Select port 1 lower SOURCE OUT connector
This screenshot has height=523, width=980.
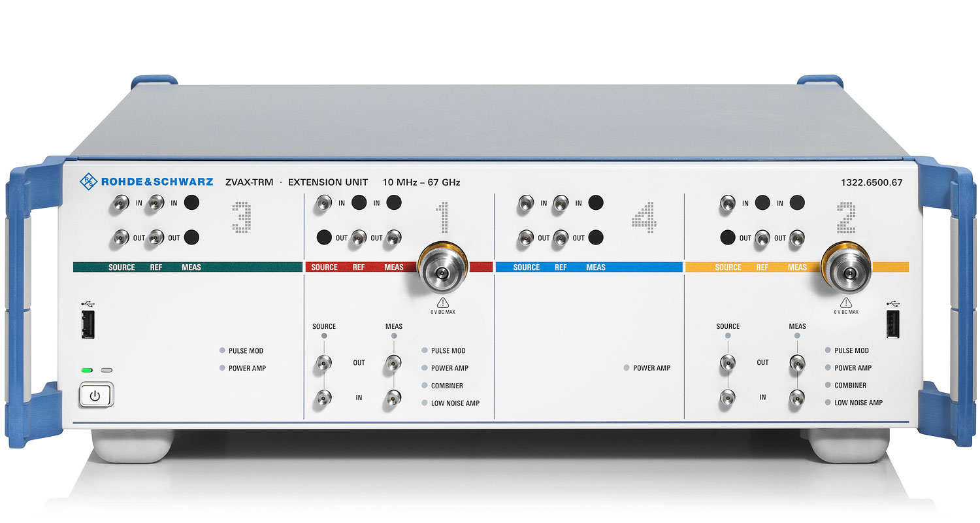323,362
